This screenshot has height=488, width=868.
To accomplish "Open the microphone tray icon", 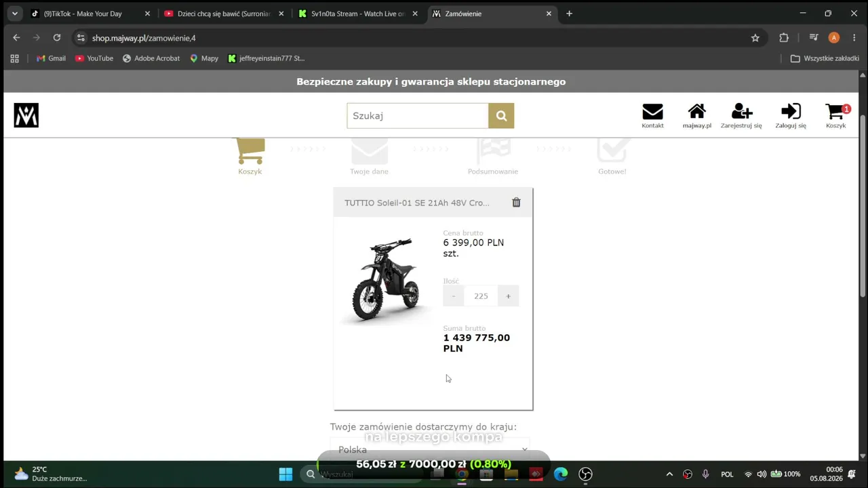I will pos(706,474).
